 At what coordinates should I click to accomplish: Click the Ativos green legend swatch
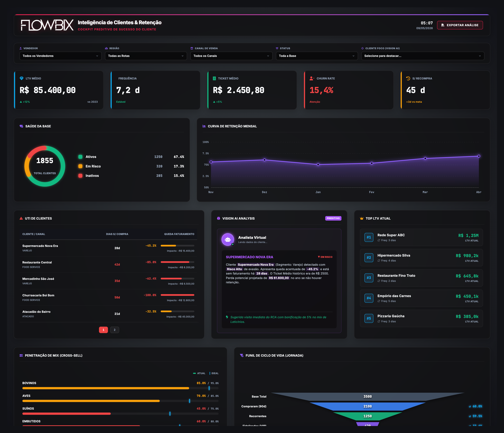click(x=80, y=157)
